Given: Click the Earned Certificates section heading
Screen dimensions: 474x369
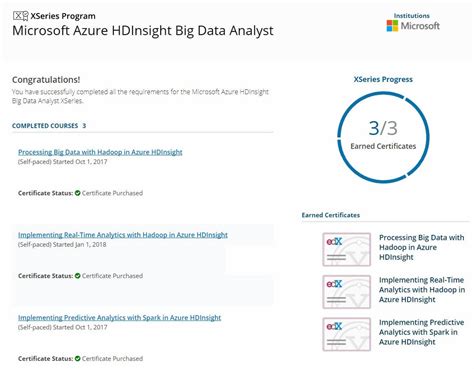Looking at the screenshot, I should coord(331,215).
